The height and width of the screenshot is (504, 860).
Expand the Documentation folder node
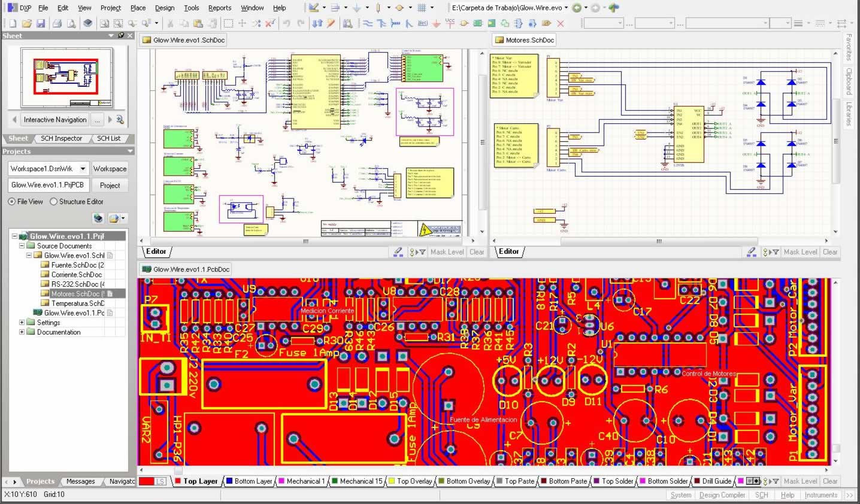click(22, 332)
